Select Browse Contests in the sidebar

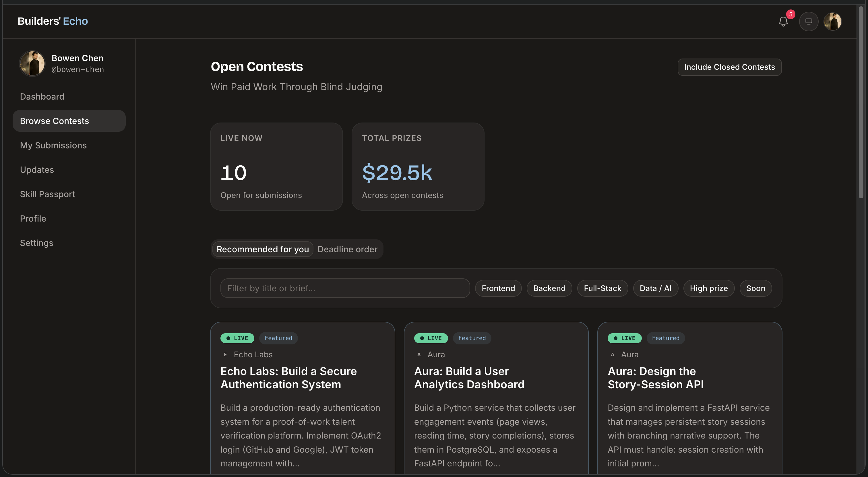click(x=69, y=121)
